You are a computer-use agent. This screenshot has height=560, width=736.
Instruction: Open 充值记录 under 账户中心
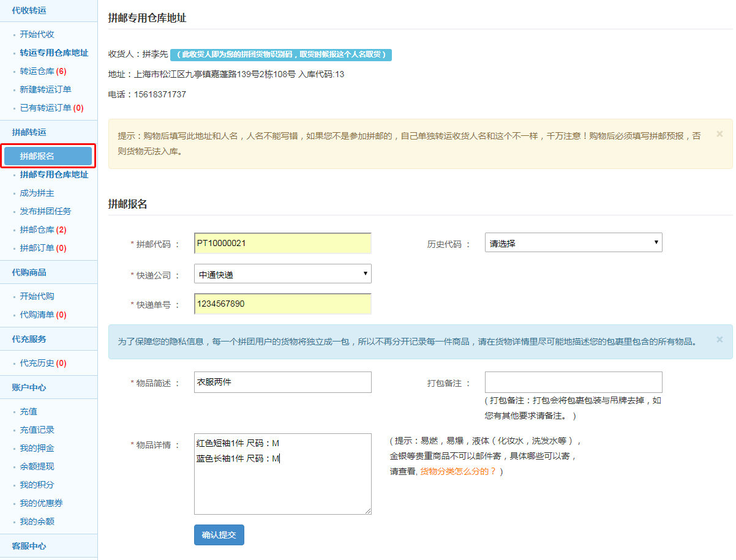(37, 430)
